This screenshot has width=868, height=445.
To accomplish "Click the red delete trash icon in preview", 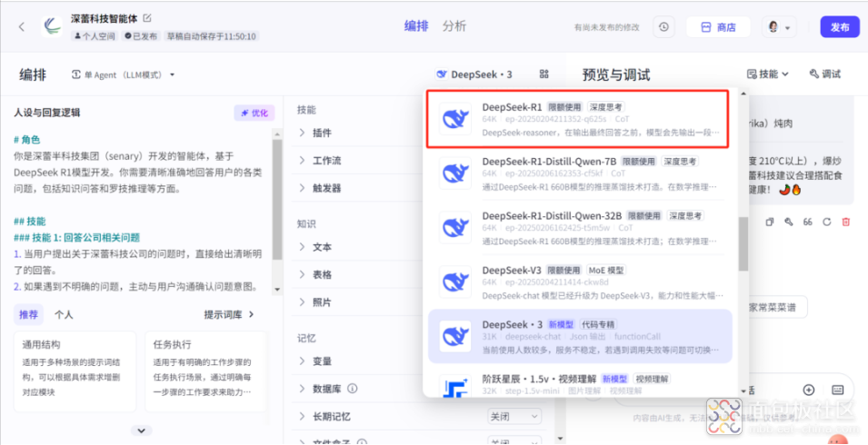I will [x=845, y=222].
